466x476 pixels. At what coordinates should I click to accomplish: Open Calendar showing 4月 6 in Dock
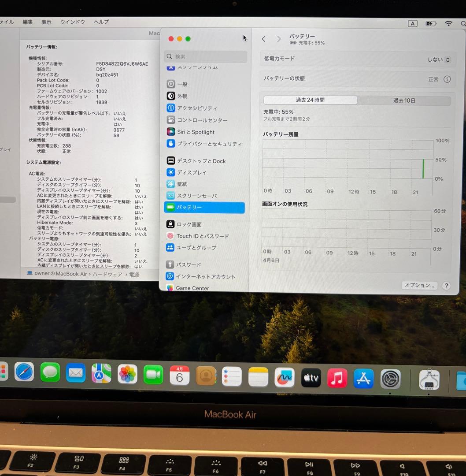(180, 375)
